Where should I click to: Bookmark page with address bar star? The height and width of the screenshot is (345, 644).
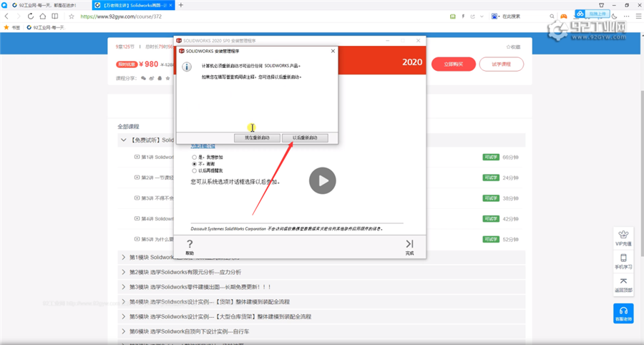72,16
